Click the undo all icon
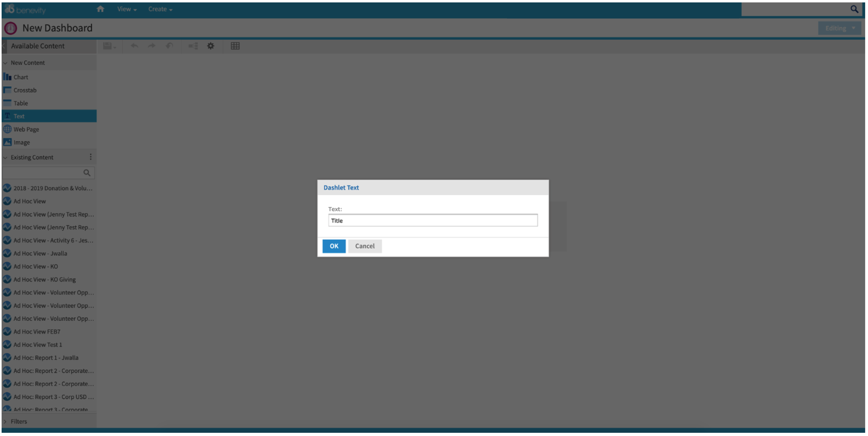868x436 pixels. tap(169, 46)
